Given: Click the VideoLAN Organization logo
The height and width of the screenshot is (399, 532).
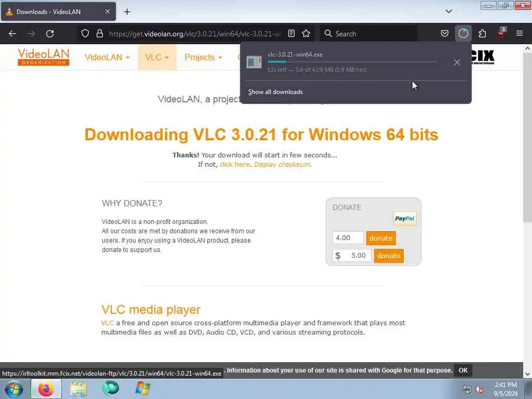Looking at the screenshot, I should click(44, 57).
